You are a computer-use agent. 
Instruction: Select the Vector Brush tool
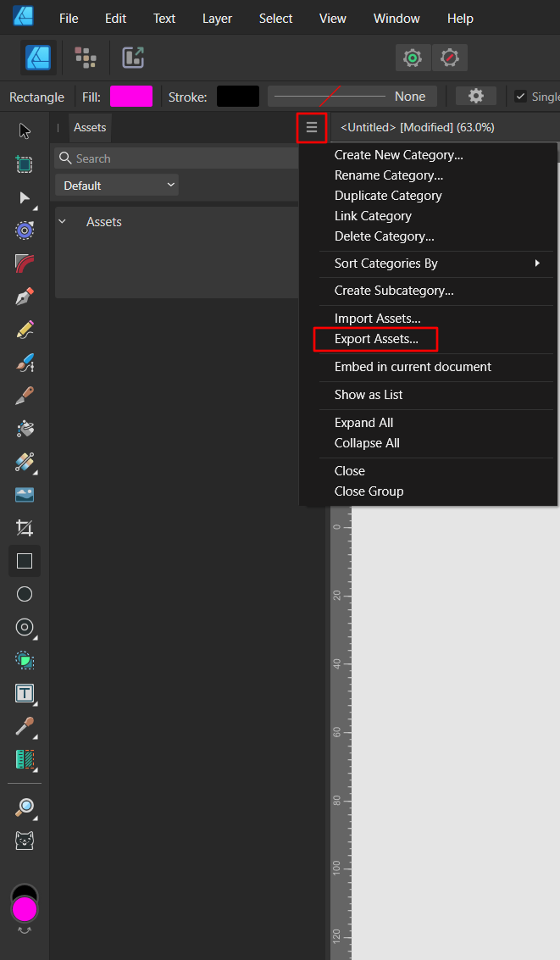pos(24,363)
